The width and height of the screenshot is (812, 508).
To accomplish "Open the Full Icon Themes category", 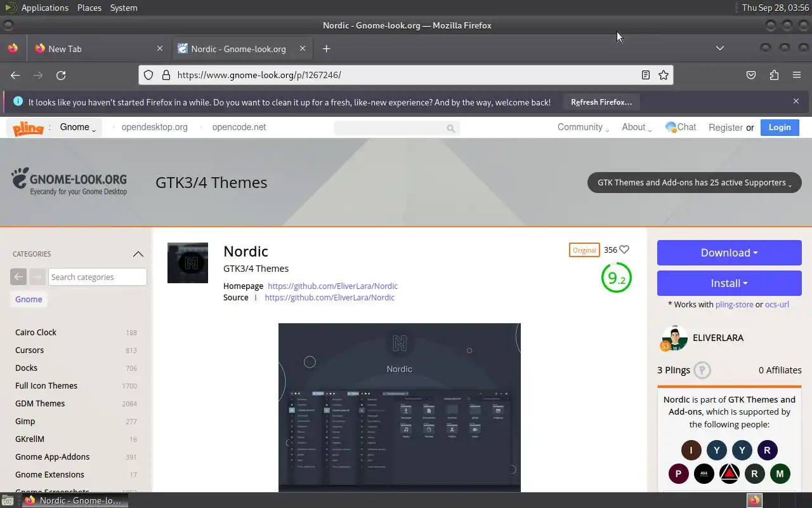I will coord(46,385).
